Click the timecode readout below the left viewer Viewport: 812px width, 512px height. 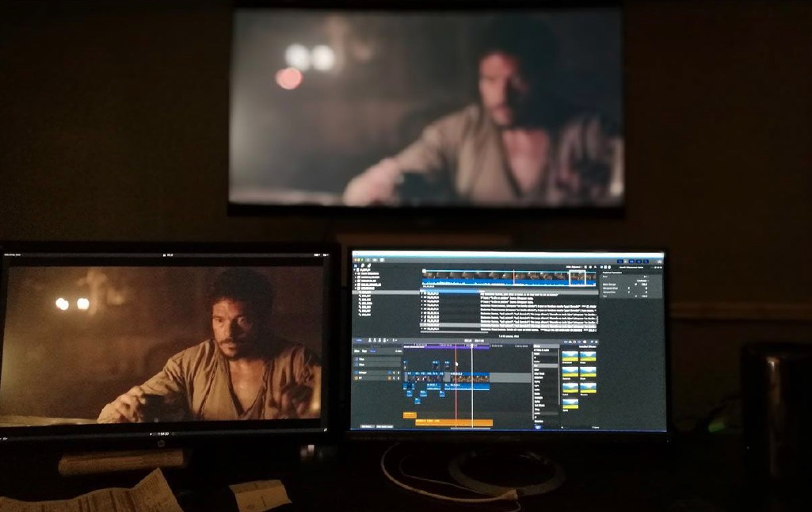coord(162,434)
